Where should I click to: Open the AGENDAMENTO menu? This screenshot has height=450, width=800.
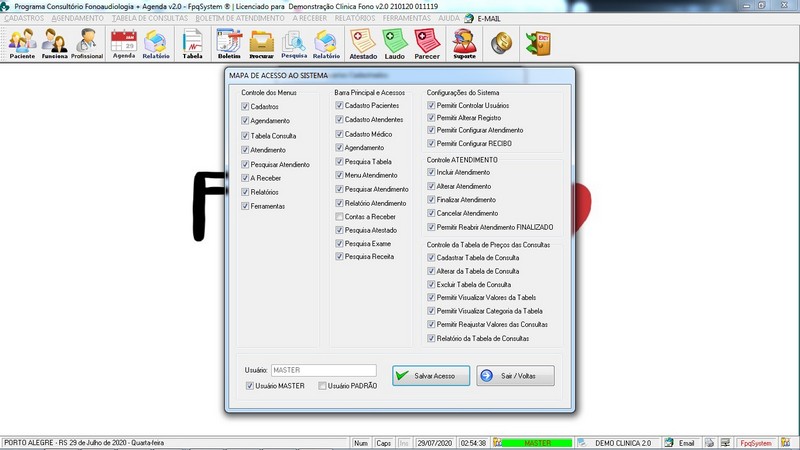click(x=78, y=18)
